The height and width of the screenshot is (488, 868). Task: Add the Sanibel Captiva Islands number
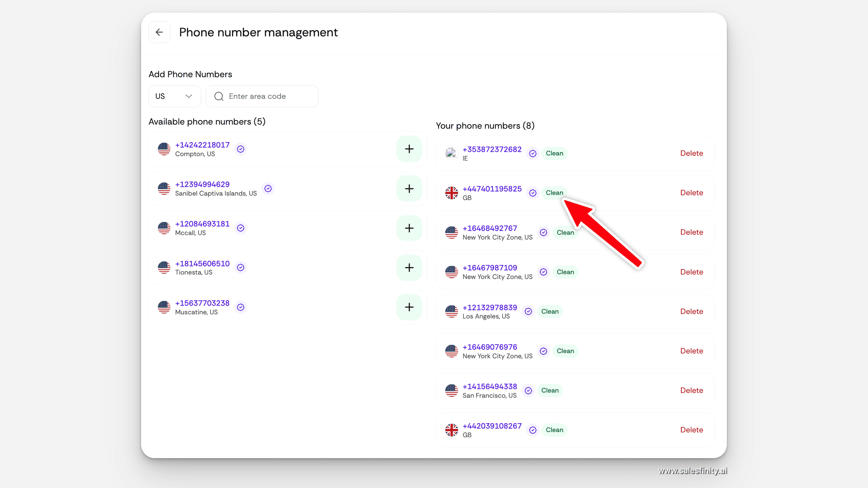click(x=409, y=188)
